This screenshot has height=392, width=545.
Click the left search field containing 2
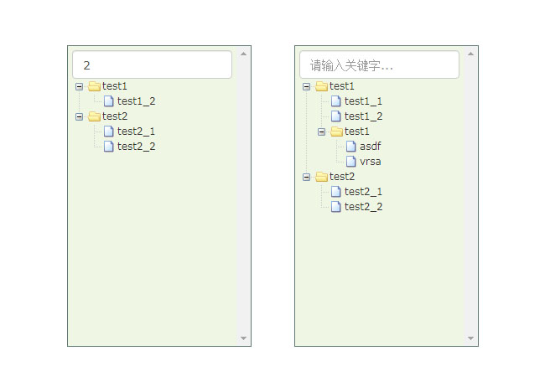pyautogui.click(x=152, y=64)
